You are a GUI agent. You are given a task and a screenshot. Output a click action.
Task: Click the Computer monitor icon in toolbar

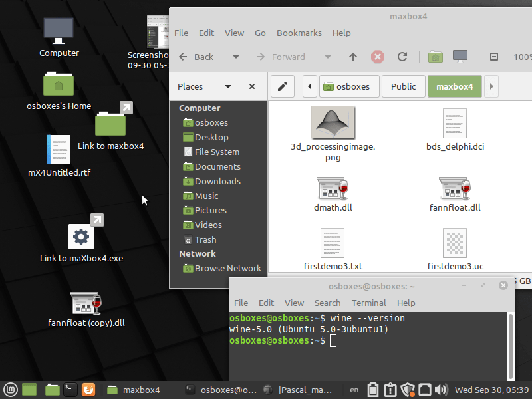tap(460, 57)
